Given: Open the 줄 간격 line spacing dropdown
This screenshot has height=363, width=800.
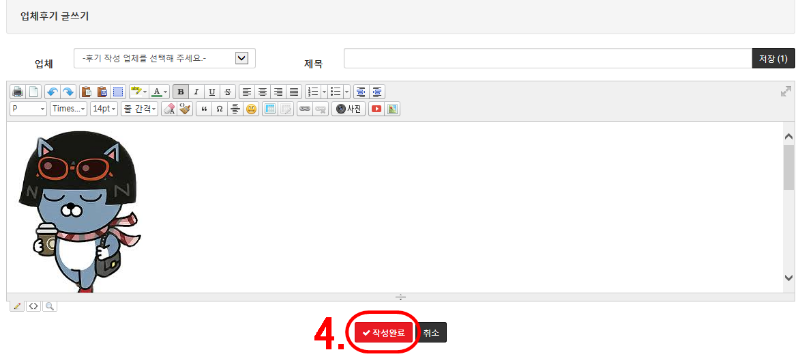Looking at the screenshot, I should [x=139, y=109].
